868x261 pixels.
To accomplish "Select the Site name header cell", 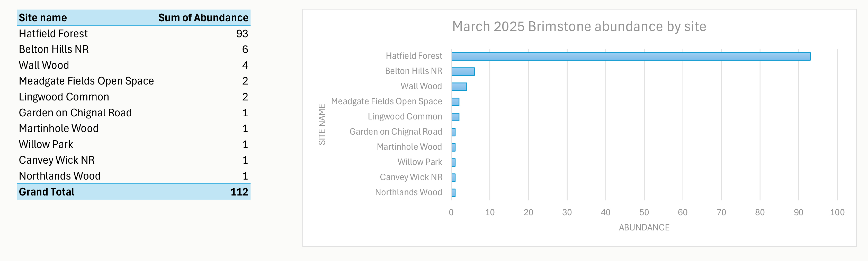I will pos(43,17).
